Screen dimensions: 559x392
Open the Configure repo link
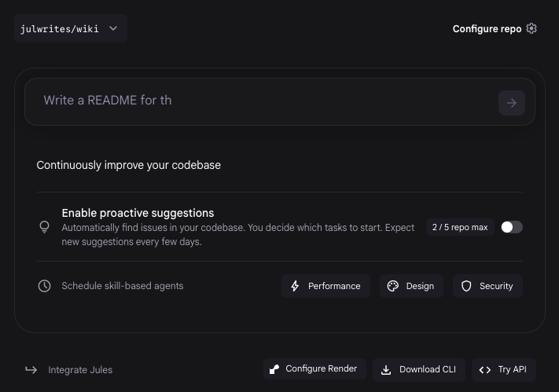(x=487, y=28)
